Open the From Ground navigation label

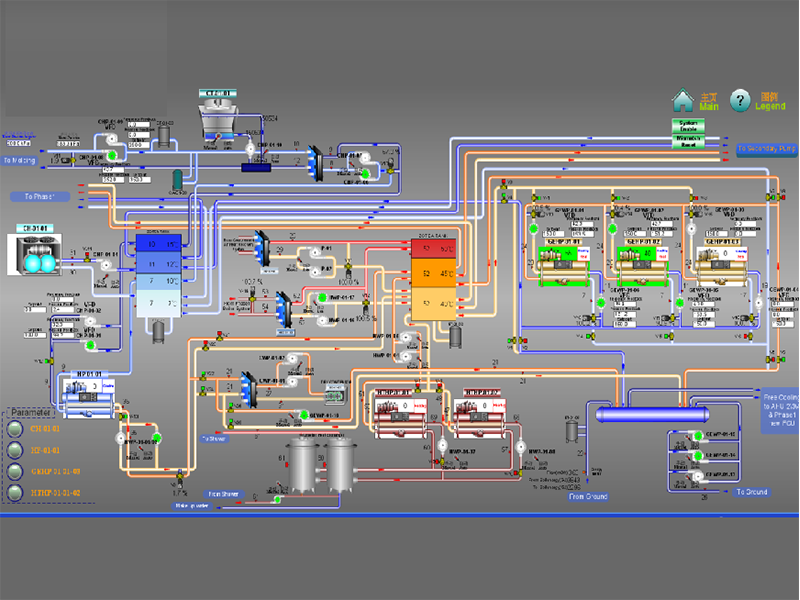click(588, 496)
